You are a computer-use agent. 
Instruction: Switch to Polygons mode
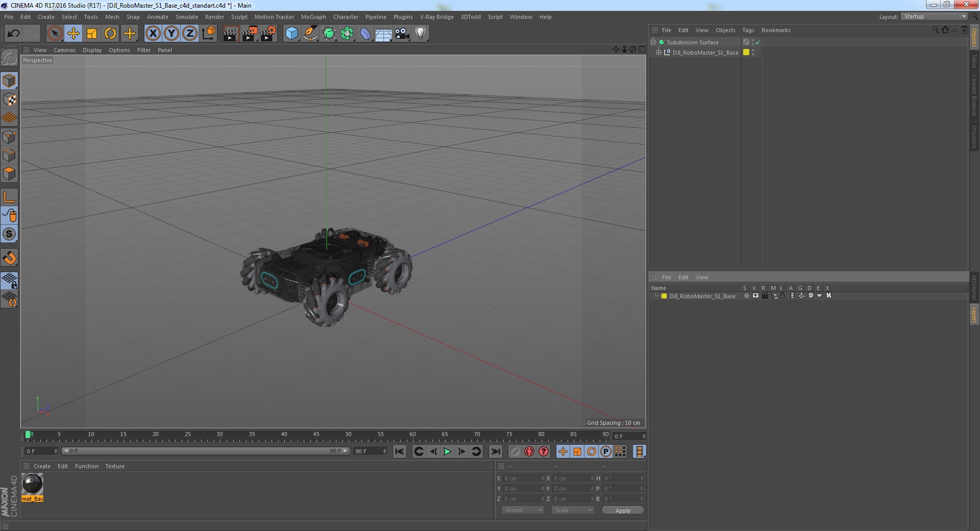[x=9, y=174]
